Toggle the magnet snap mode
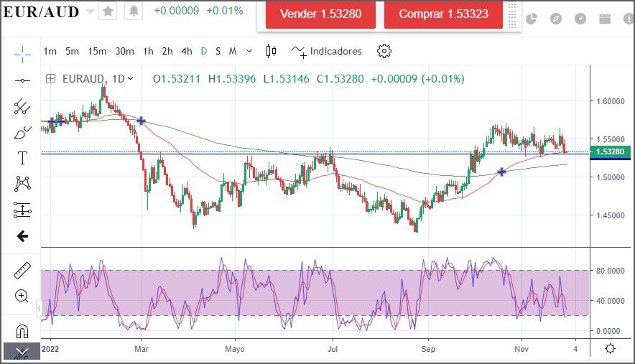This screenshot has width=635, height=364. point(22,331)
